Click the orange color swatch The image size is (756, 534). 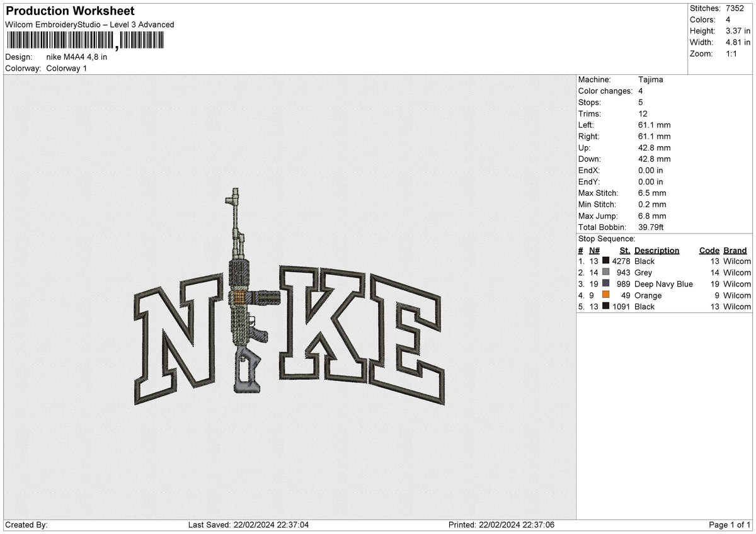(605, 295)
